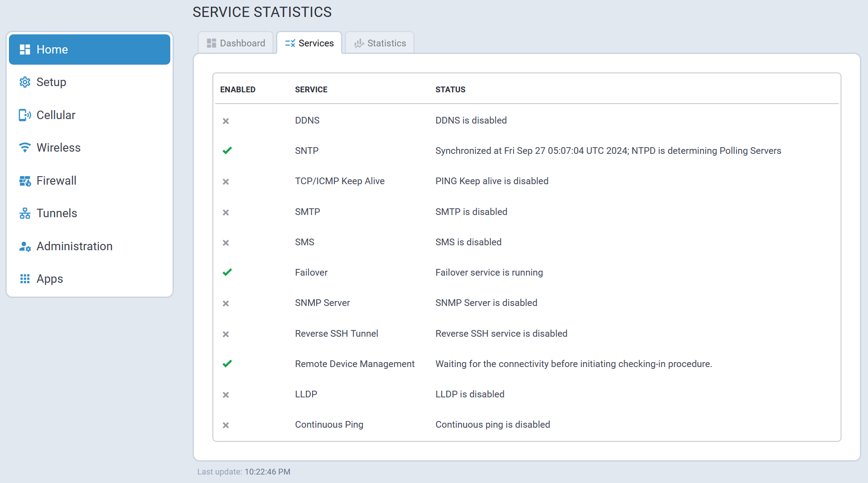Click the Failover enabled green checkmark
This screenshot has height=483, width=868.
click(x=227, y=272)
